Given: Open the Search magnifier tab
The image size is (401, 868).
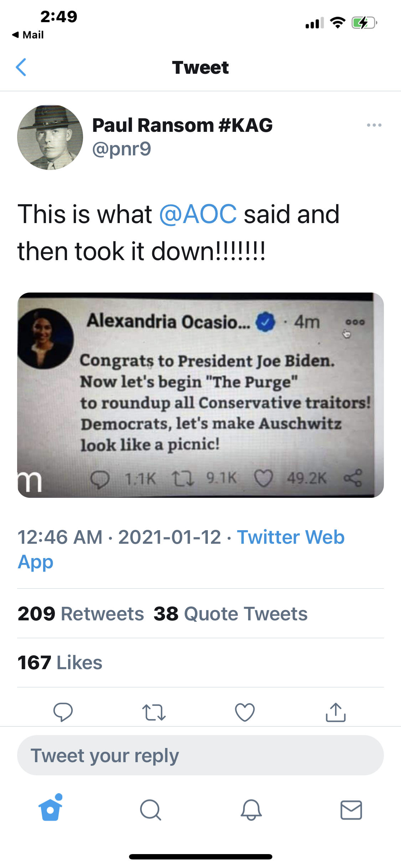Looking at the screenshot, I should pyautogui.click(x=150, y=810).
